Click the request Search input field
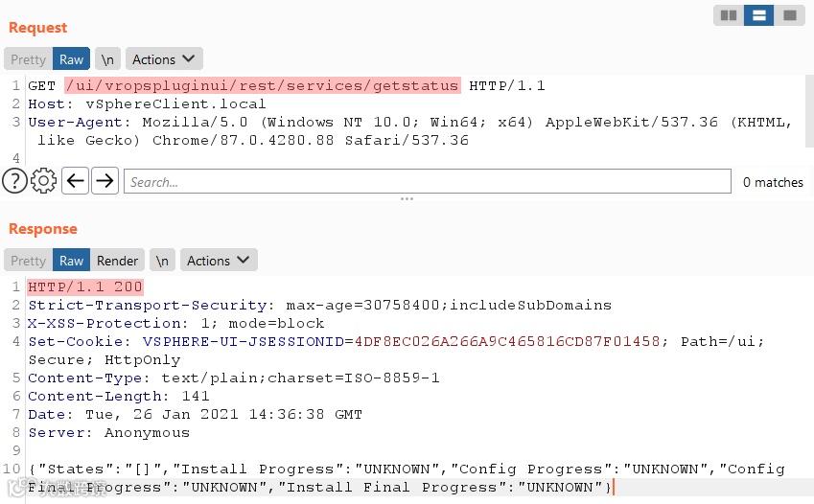 pos(428,182)
